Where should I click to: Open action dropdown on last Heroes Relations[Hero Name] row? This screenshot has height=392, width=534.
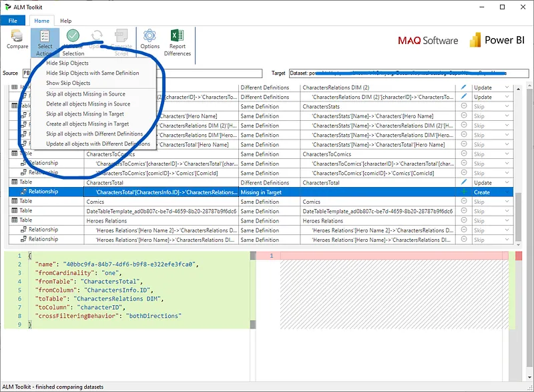coord(507,240)
